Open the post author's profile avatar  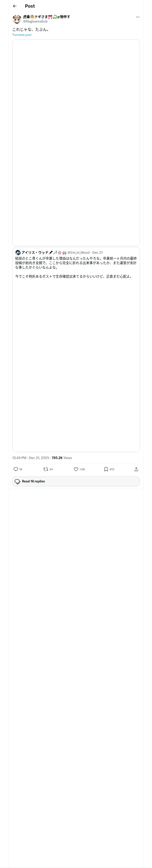(x=17, y=19)
